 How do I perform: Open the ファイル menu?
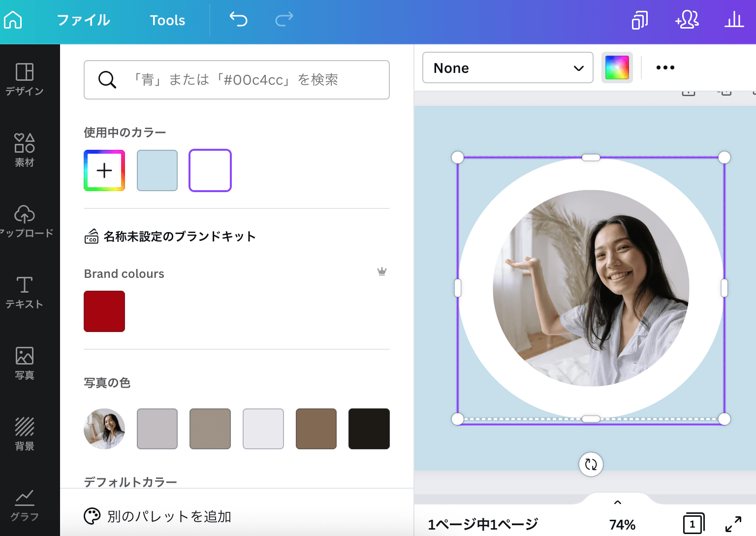coord(82,20)
